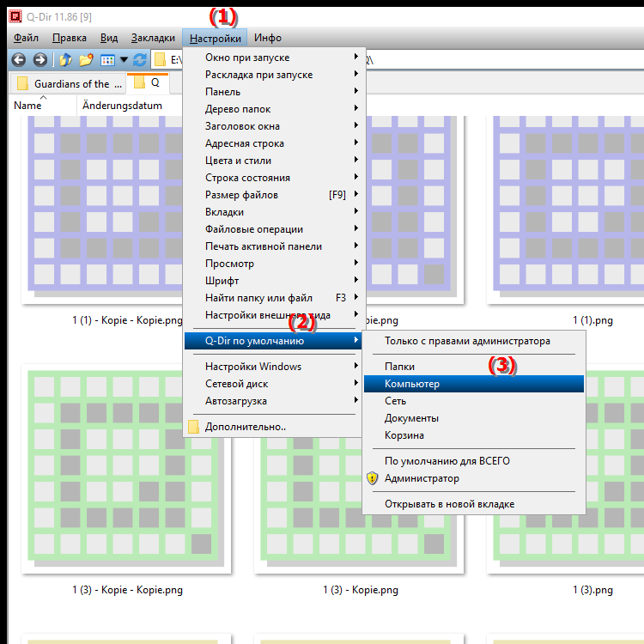Image resolution: width=644 pixels, height=644 pixels.
Task: Click the refresh icon in toolbar
Action: pos(140,60)
